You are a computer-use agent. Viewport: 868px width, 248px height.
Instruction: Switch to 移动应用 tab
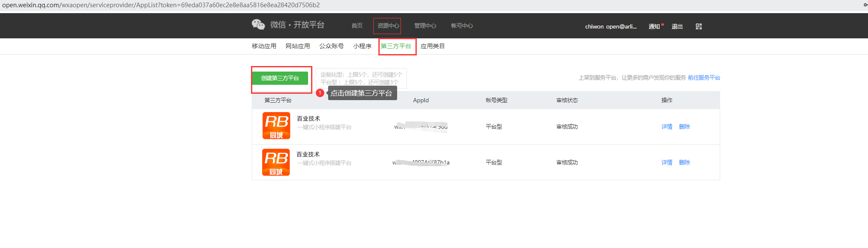264,46
